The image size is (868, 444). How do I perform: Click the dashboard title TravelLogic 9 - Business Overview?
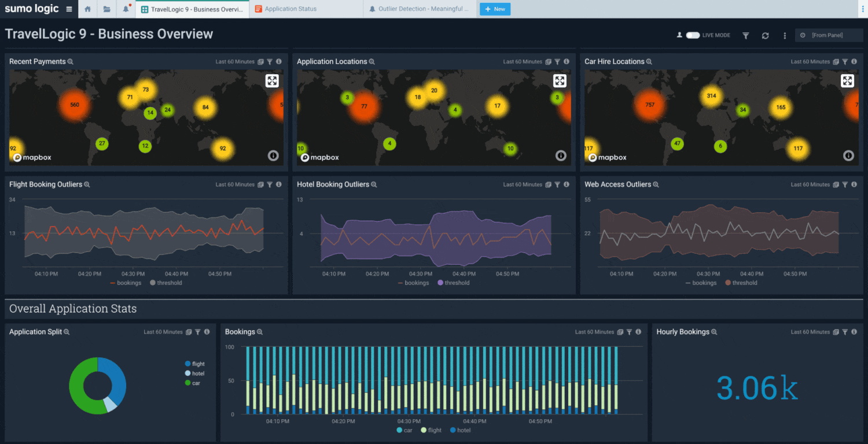click(109, 34)
